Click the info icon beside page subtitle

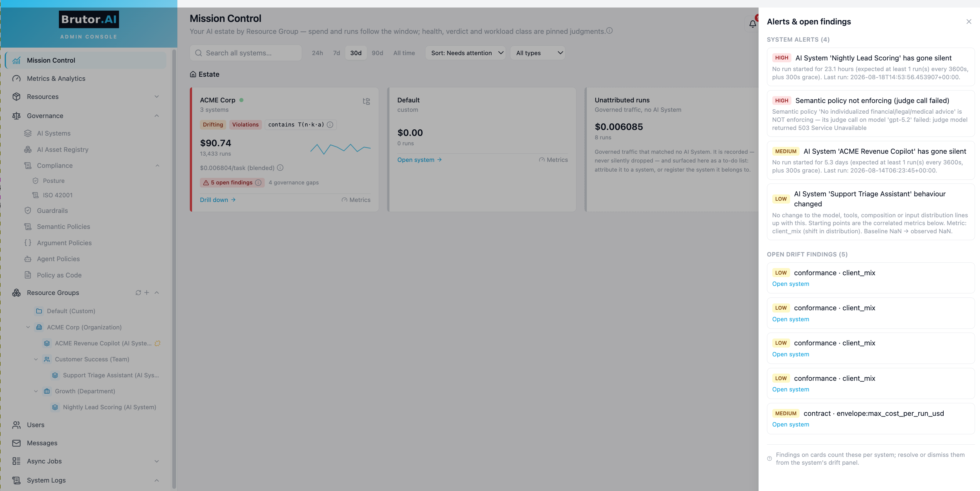click(x=609, y=31)
